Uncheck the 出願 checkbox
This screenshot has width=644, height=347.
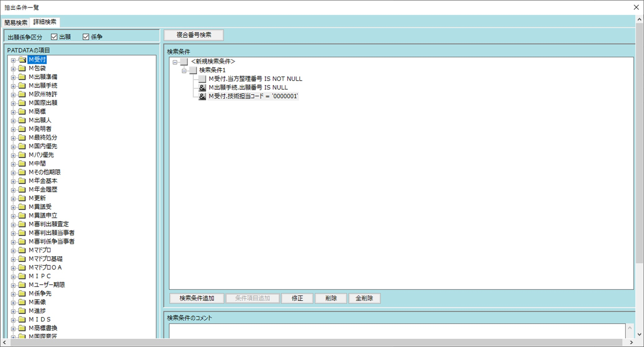(x=54, y=37)
